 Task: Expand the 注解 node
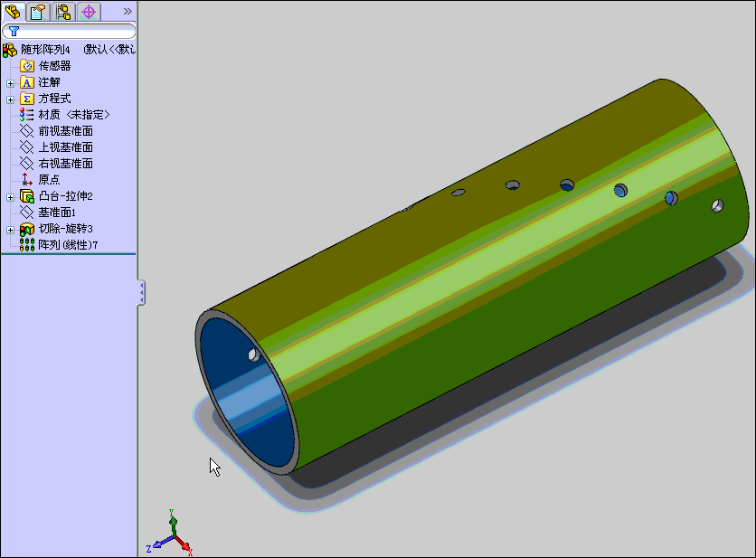pos(10,83)
